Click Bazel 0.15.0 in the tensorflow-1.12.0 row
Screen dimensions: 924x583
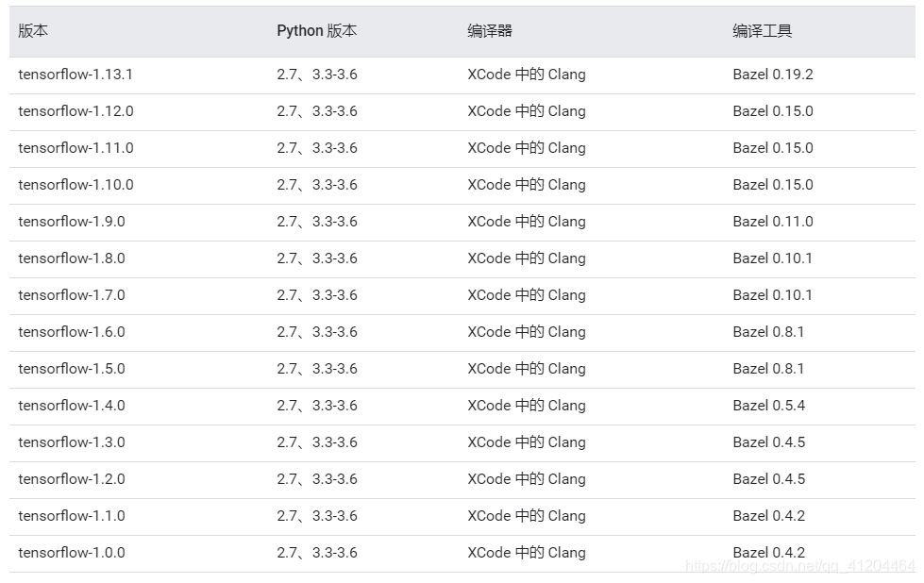pyautogui.click(x=773, y=111)
